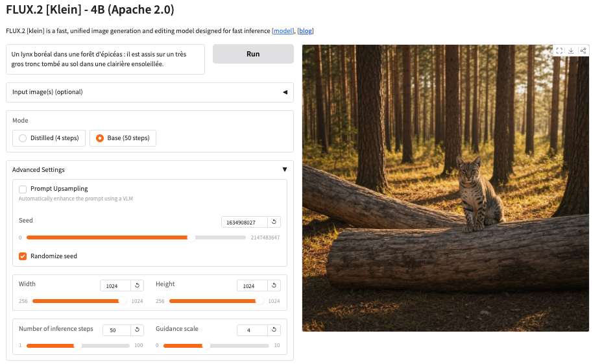Screen dimensions: 602x364
Task: Download the generated lynx image
Action: click(571, 51)
